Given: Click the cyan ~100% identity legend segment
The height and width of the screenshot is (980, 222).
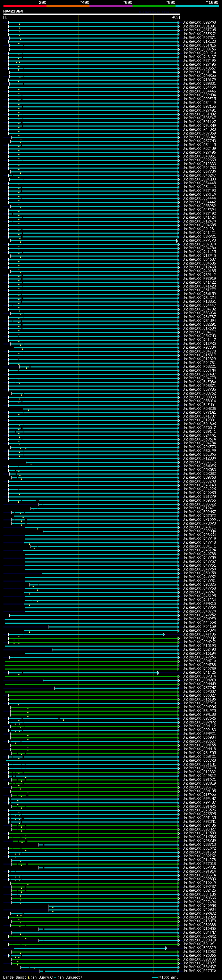Looking at the screenshot, I should tap(197, 6).
